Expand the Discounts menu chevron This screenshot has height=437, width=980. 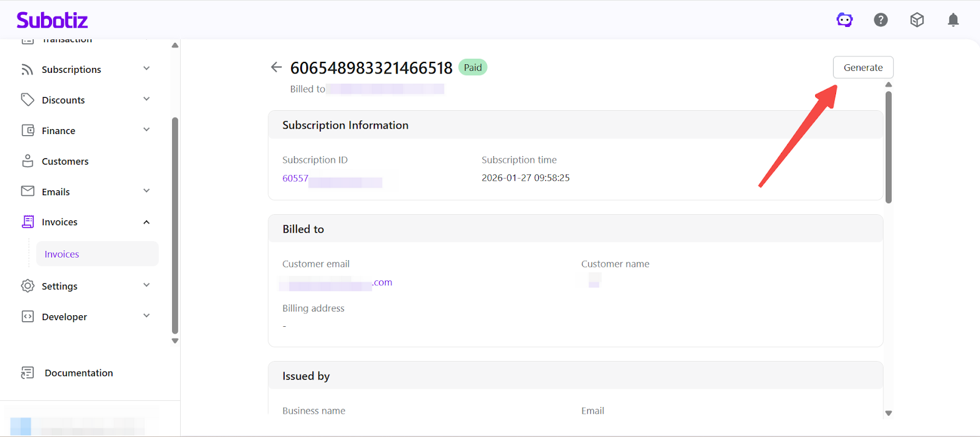[146, 99]
